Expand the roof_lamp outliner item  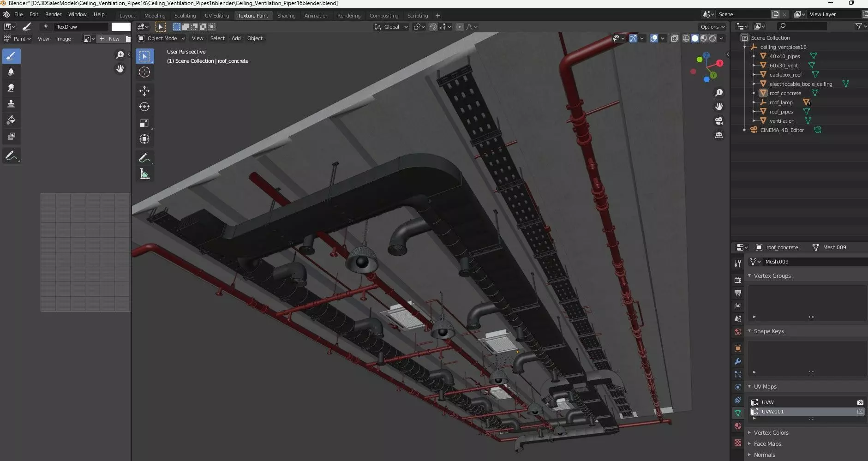[x=754, y=102]
